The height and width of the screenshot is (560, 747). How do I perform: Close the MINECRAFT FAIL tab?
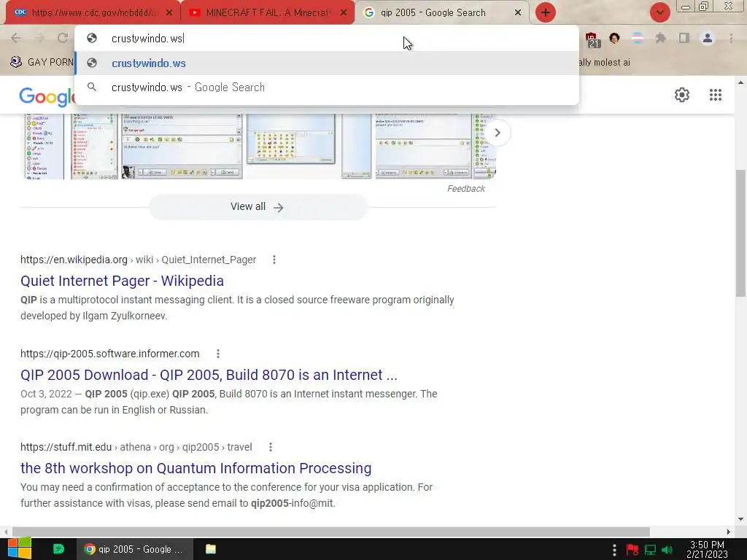click(344, 13)
